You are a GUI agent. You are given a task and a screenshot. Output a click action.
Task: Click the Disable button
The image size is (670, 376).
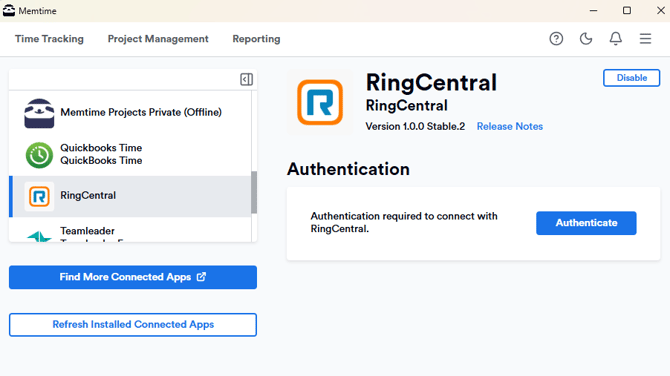pyautogui.click(x=632, y=78)
